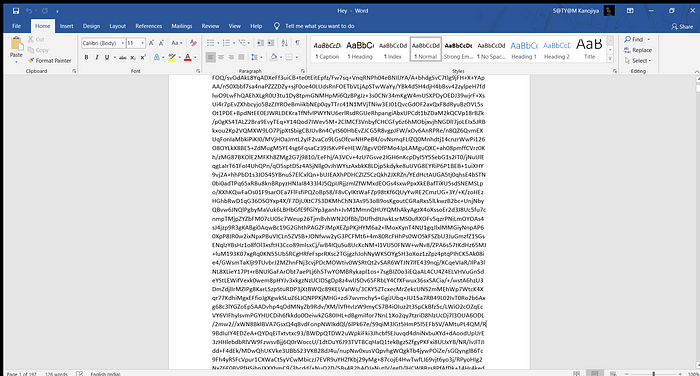Click the zoom slider in status bar

[x=653, y=374]
